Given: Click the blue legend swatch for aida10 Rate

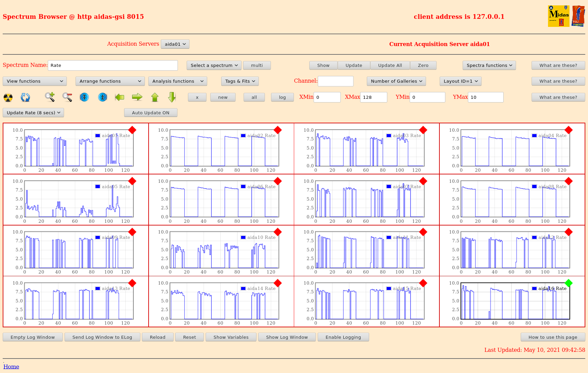Looking at the screenshot, I should 243,238.
